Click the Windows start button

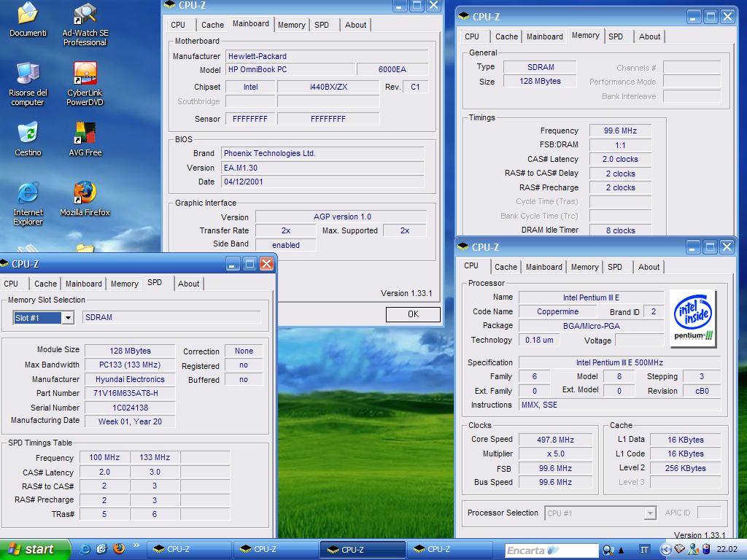(x=35, y=549)
